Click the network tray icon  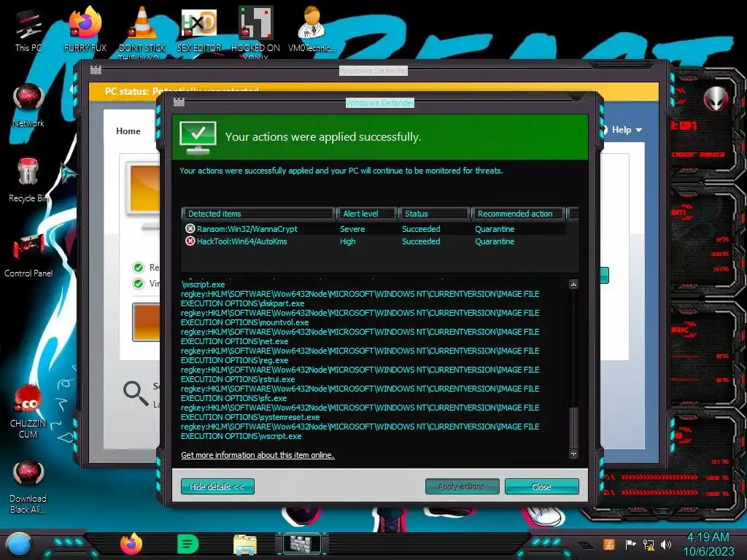click(x=649, y=544)
